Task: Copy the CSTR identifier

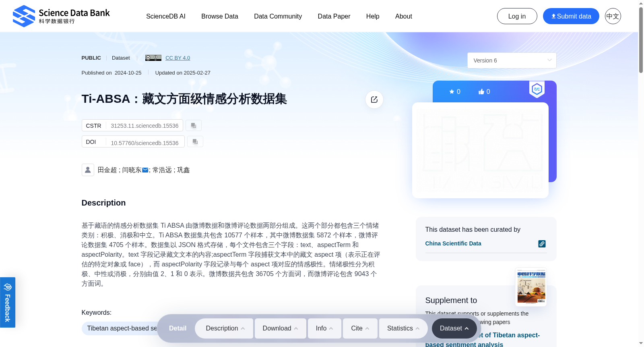Action: [194, 125]
